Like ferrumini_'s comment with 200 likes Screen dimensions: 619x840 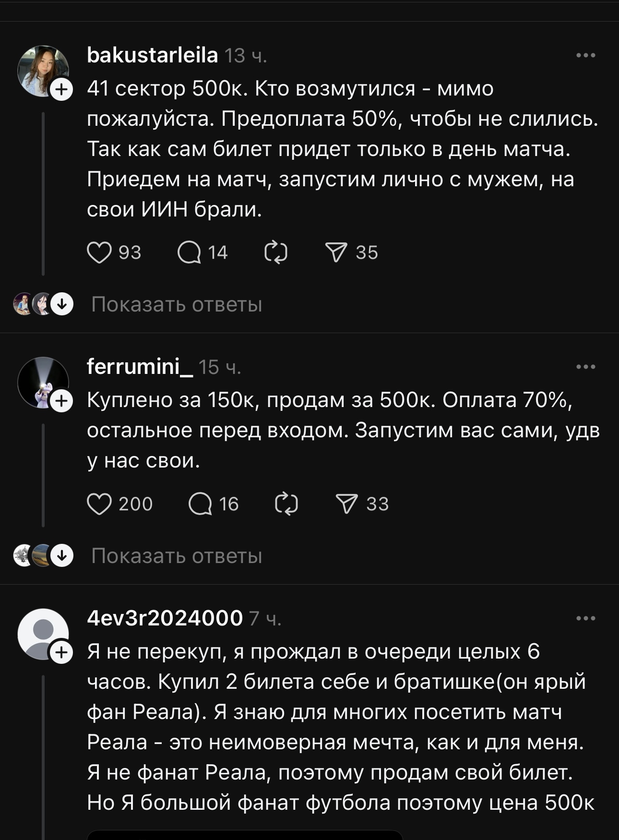101,503
